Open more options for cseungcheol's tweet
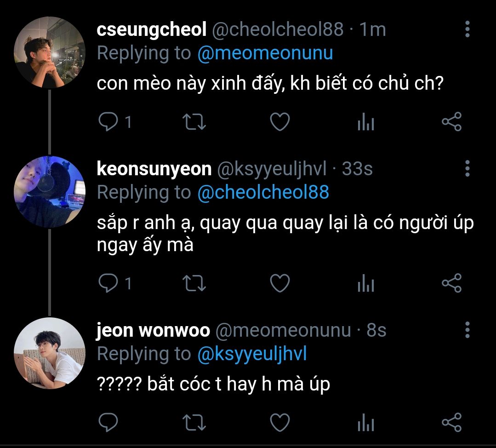 467,29
